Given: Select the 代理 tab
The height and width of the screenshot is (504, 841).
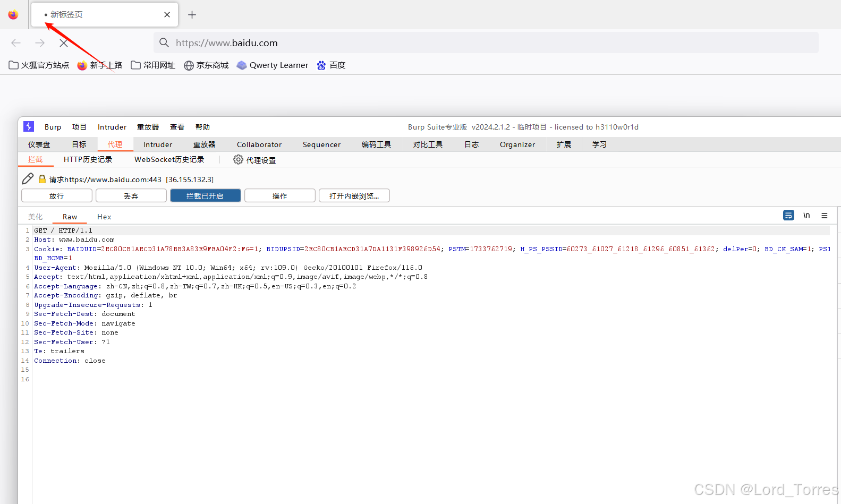Looking at the screenshot, I should 115,144.
